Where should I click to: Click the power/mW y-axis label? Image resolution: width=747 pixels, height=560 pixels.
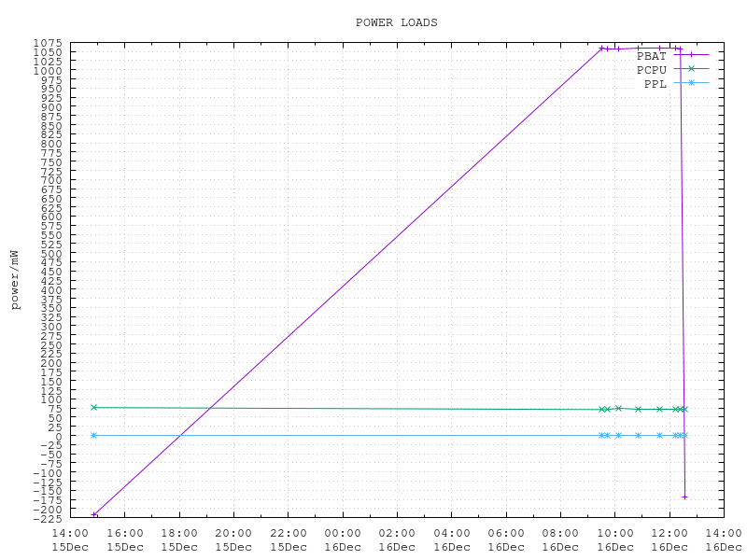coord(14,280)
